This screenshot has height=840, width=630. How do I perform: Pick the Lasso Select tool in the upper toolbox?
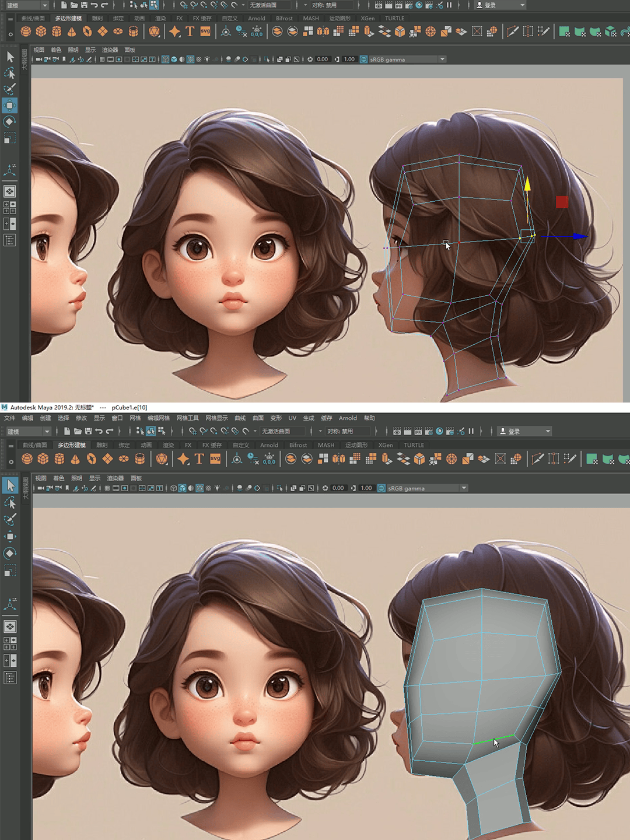10,73
